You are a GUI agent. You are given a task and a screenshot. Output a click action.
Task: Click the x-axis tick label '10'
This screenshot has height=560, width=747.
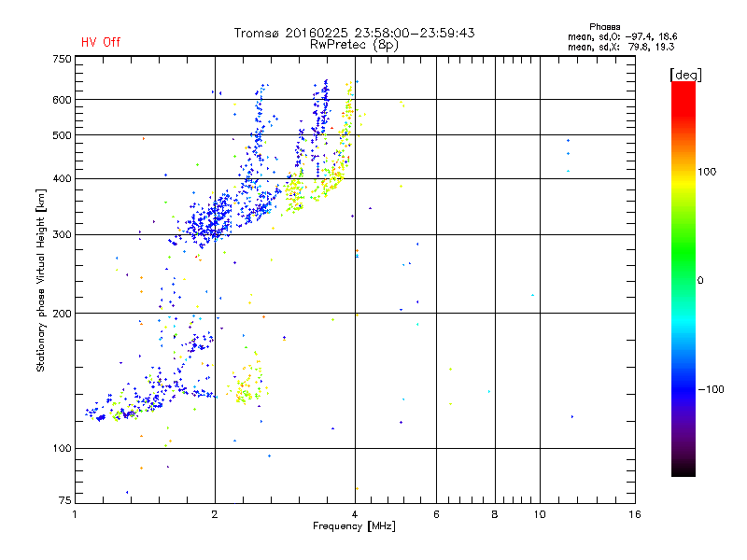[540, 514]
